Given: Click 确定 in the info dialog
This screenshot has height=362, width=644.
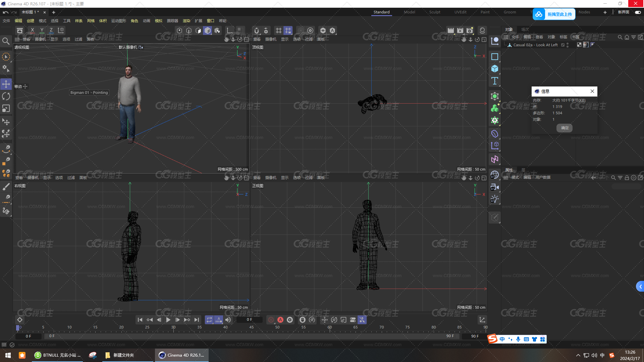Looking at the screenshot, I should (565, 128).
